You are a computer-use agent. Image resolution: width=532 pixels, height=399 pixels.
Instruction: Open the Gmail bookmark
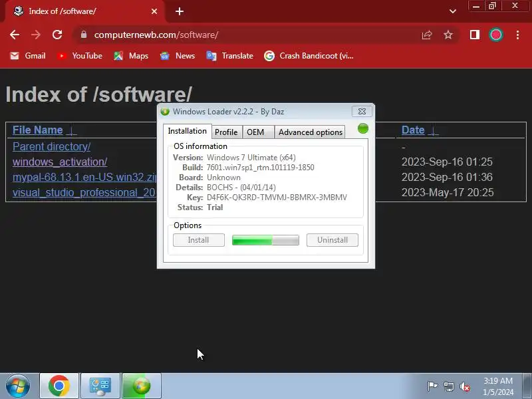pos(28,56)
